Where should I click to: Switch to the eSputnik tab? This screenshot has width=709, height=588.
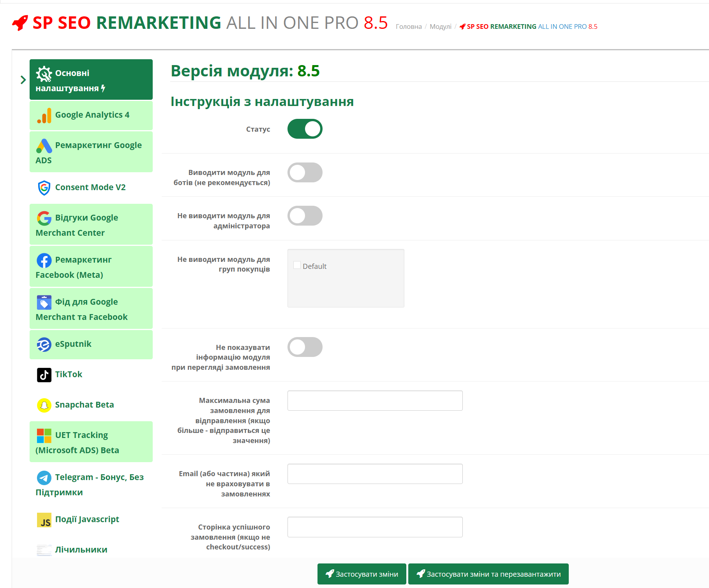click(x=91, y=344)
